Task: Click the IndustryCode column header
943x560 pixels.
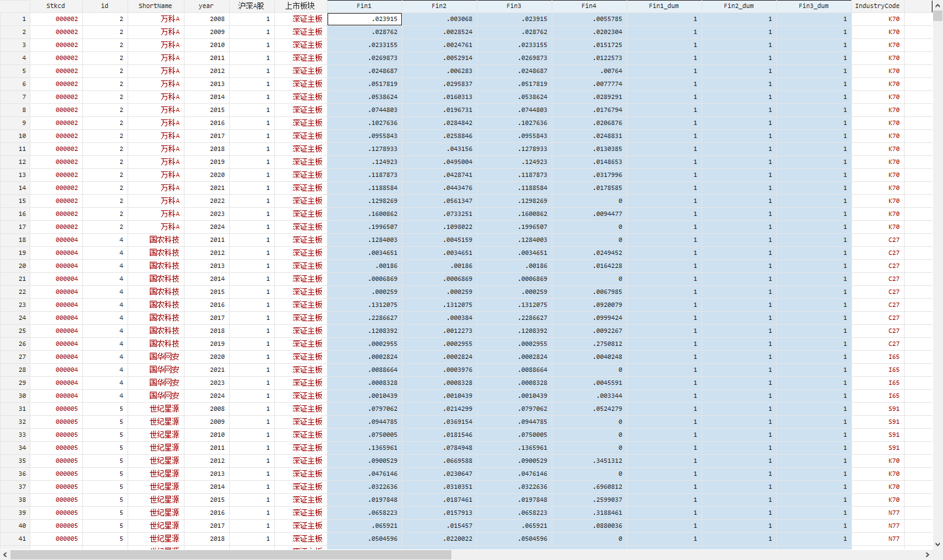Action: (x=877, y=6)
